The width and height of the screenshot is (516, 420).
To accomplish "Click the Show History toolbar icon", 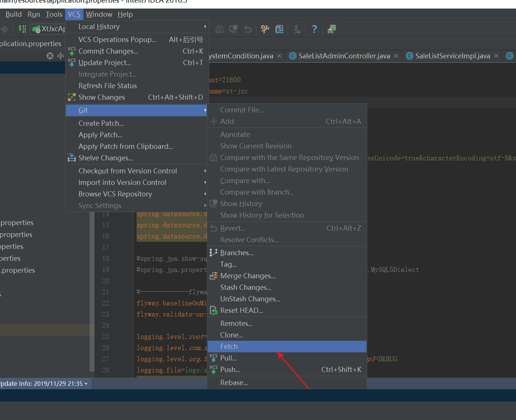I will coord(234,29).
